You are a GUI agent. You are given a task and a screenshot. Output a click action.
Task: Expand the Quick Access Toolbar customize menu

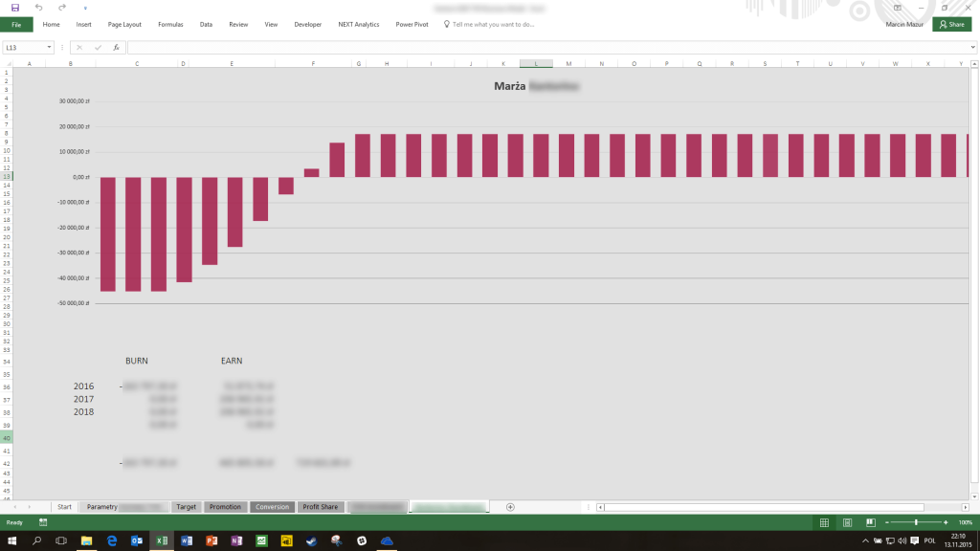tap(85, 8)
